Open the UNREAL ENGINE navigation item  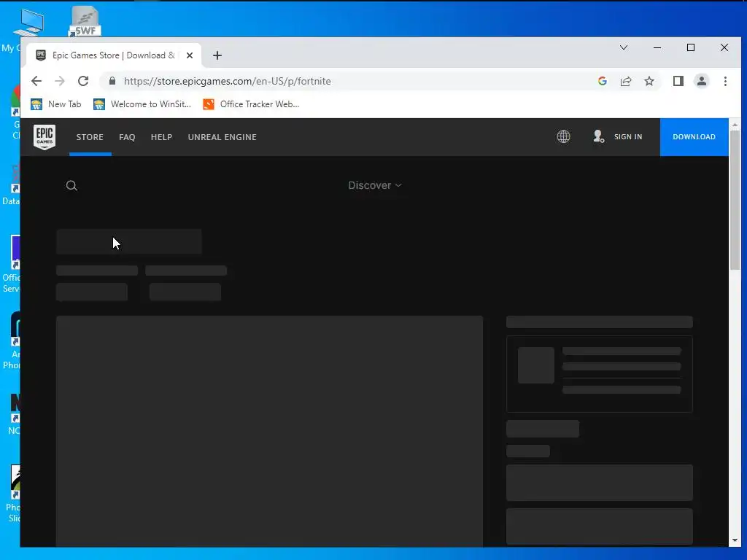[x=222, y=137]
